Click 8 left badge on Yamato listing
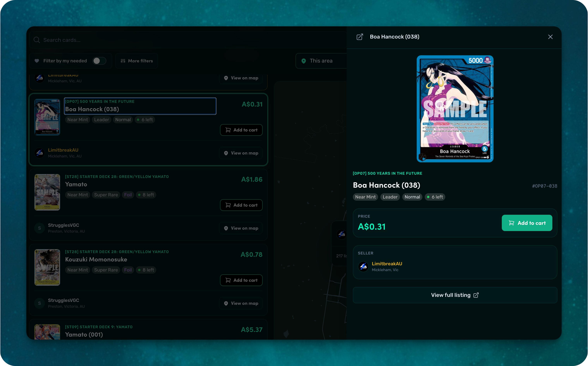 pos(146,195)
